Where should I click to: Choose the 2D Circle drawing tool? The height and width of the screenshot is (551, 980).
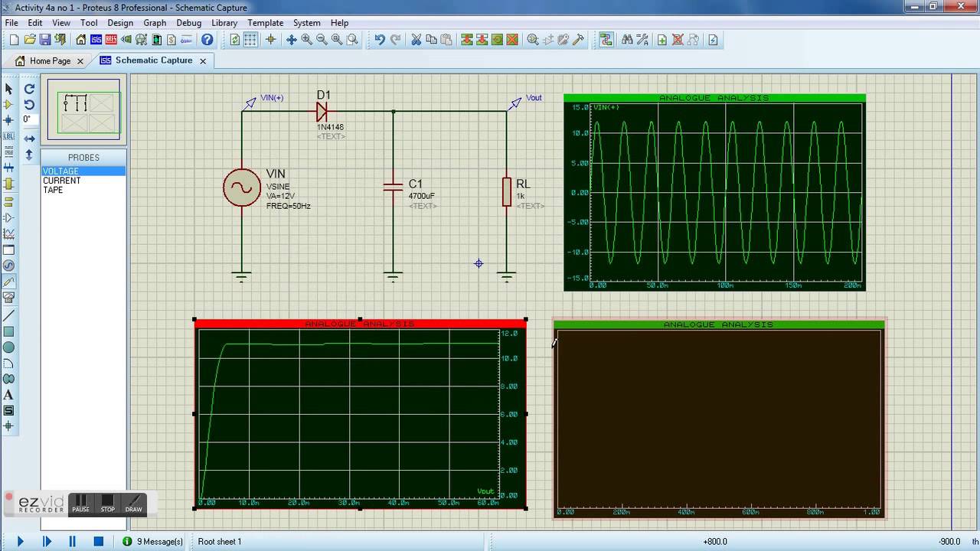click(9, 347)
